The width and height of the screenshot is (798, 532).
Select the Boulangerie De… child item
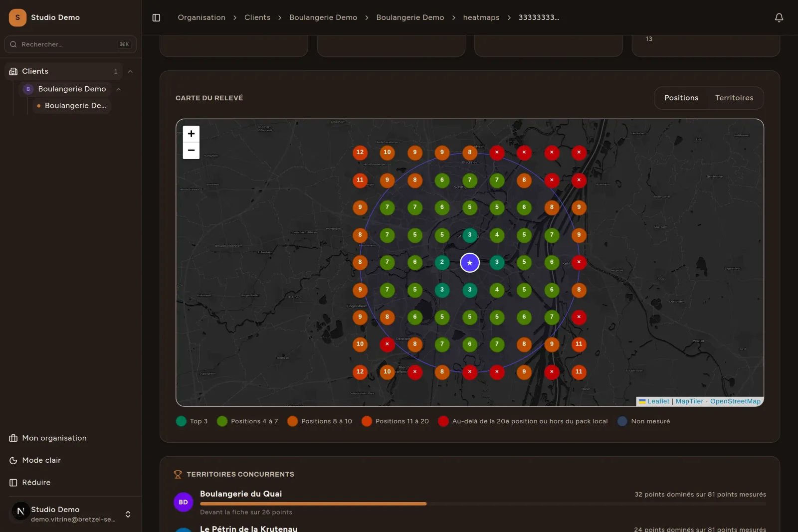point(72,106)
